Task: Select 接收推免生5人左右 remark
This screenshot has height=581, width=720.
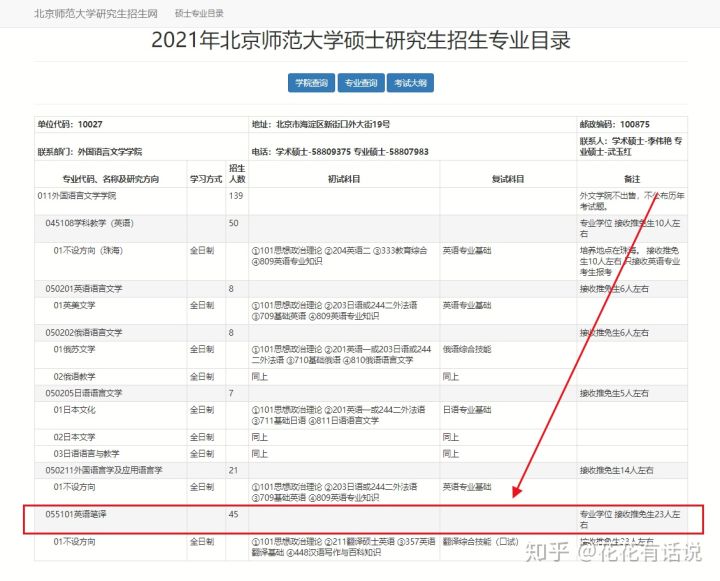Action: click(x=614, y=393)
